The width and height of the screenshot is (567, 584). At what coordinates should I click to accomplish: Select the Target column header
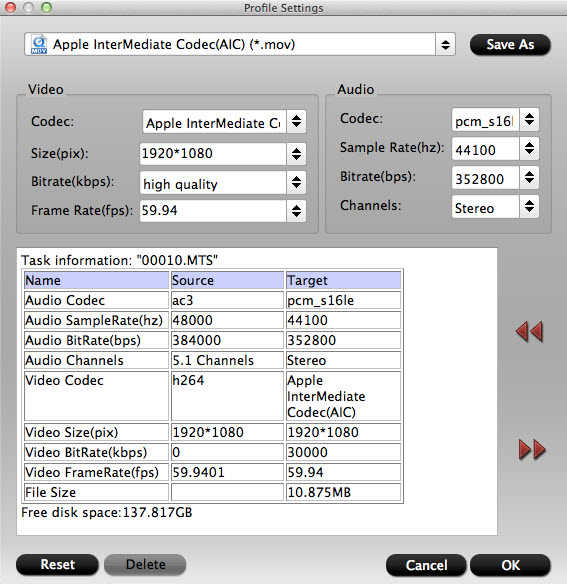[343, 280]
